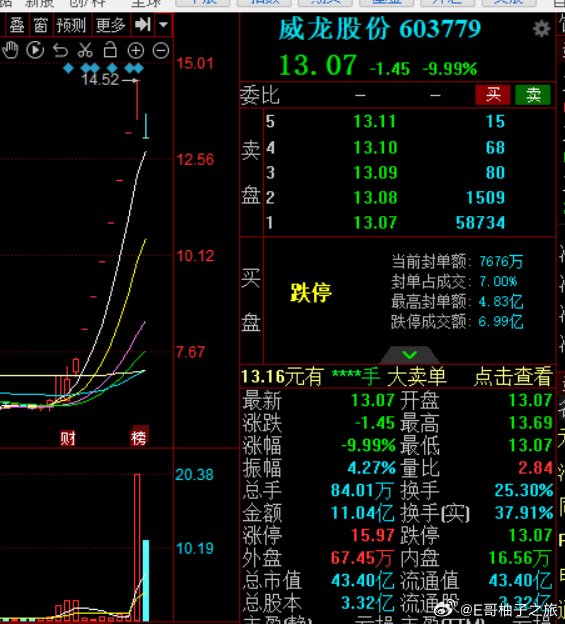Viewport: 565px width, 624px height.
Task: Click the 窗 window toolbar button
Action: point(41,25)
